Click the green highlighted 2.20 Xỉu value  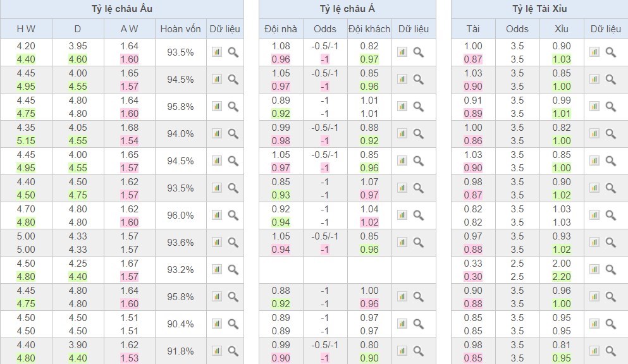(x=562, y=276)
